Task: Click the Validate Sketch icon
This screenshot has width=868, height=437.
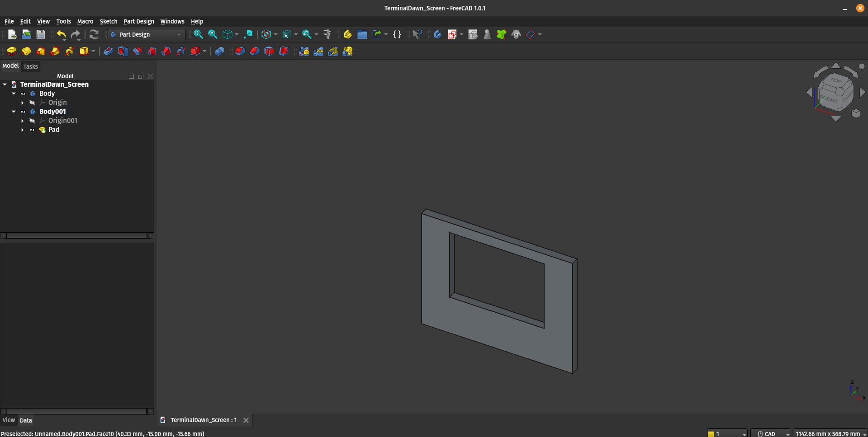Action: click(x=473, y=34)
